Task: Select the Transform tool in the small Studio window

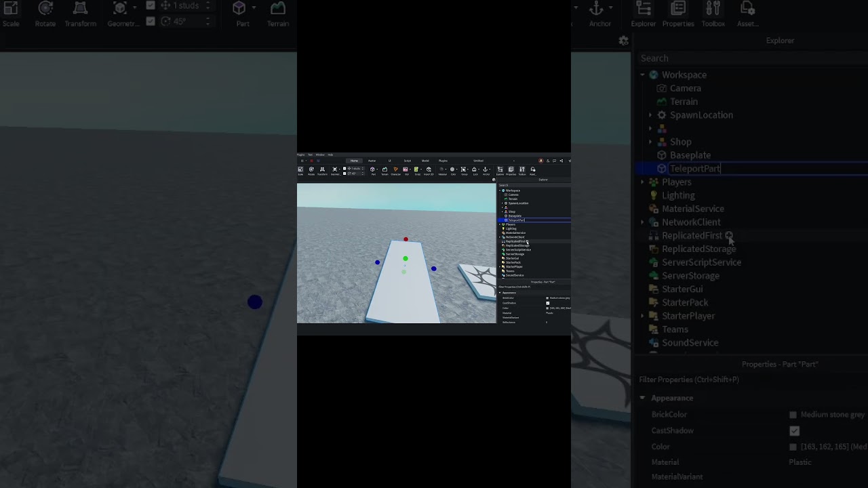Action: click(x=322, y=170)
